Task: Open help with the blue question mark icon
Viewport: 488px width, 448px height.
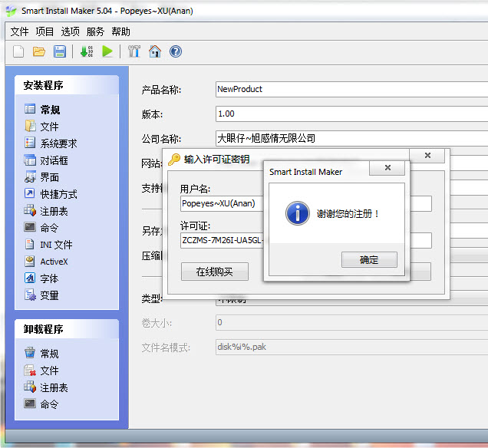Action: pos(176,51)
